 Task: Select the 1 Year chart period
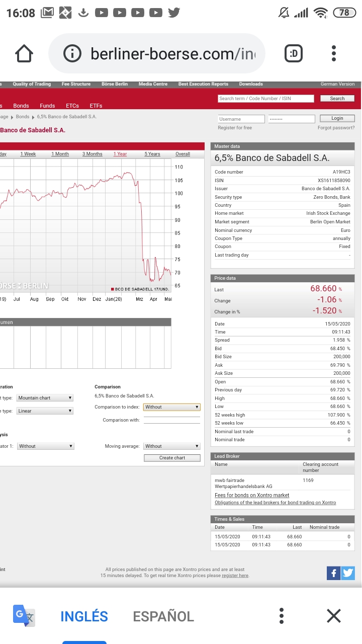click(x=120, y=154)
